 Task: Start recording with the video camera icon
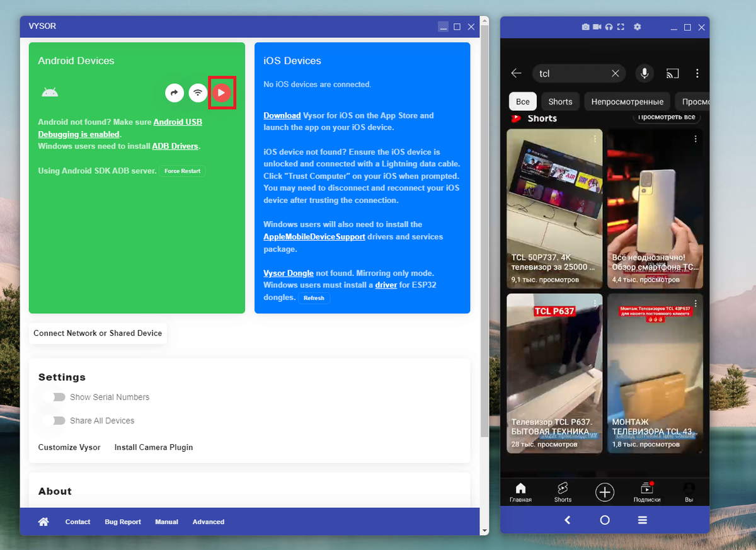pos(598,27)
